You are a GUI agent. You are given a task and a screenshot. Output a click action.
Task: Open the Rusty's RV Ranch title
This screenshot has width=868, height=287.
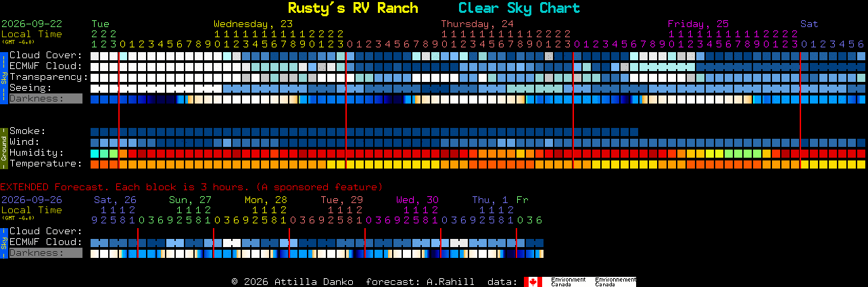point(353,8)
